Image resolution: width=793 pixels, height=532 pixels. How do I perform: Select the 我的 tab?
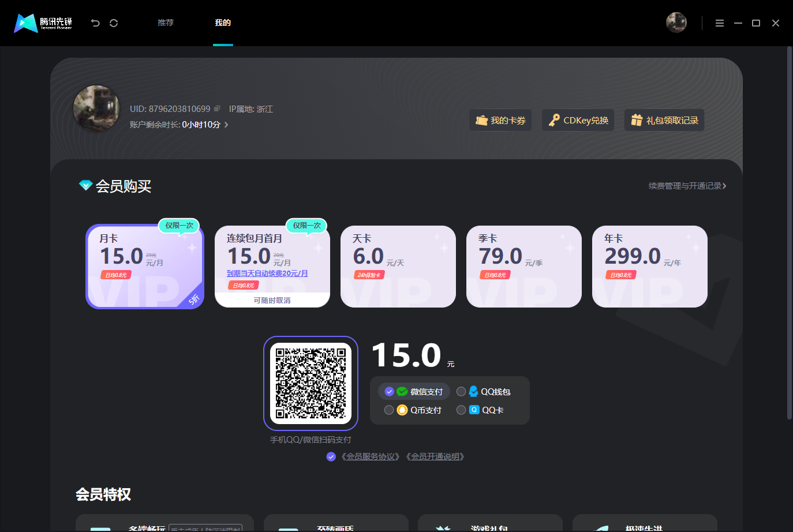(223, 23)
